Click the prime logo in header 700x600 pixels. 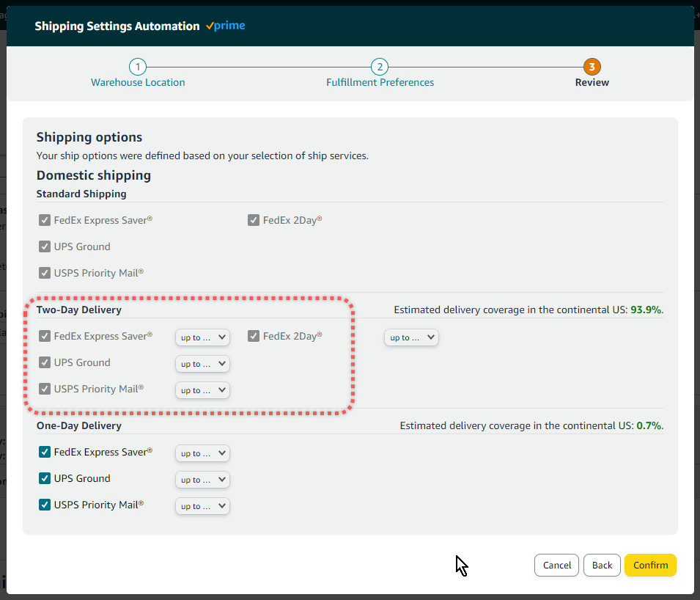coord(226,26)
